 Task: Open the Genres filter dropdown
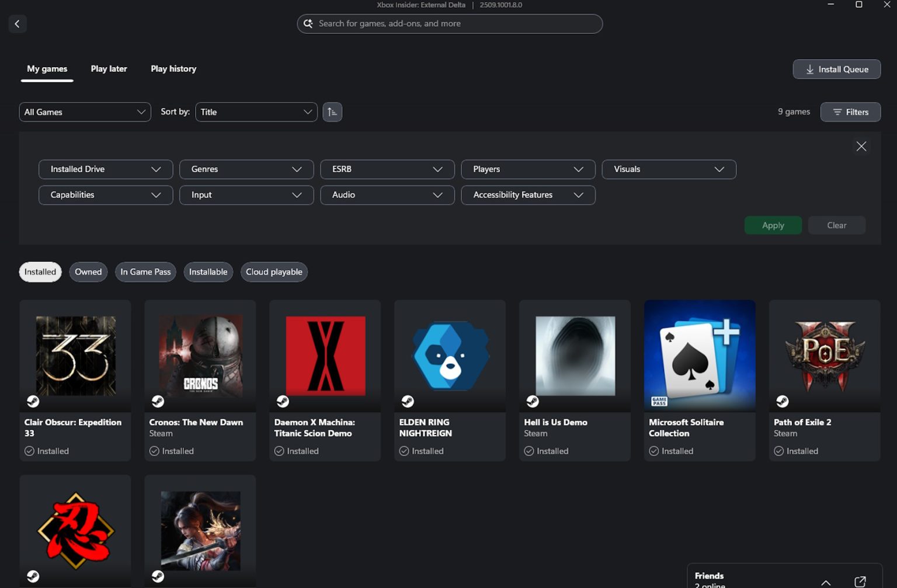(246, 169)
